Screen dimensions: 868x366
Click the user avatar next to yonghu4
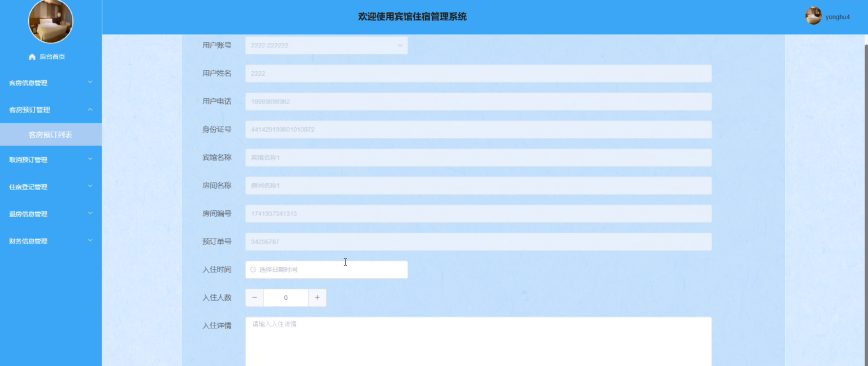coord(813,16)
